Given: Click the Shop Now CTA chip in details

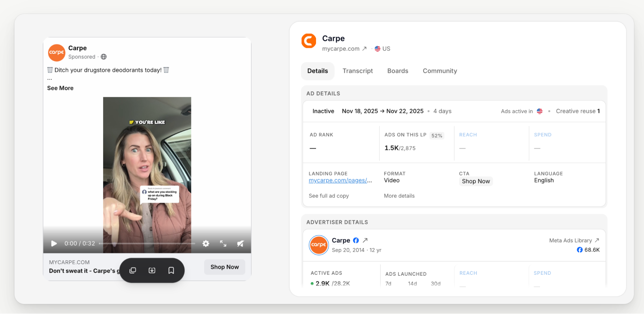Looking at the screenshot, I should [x=476, y=181].
